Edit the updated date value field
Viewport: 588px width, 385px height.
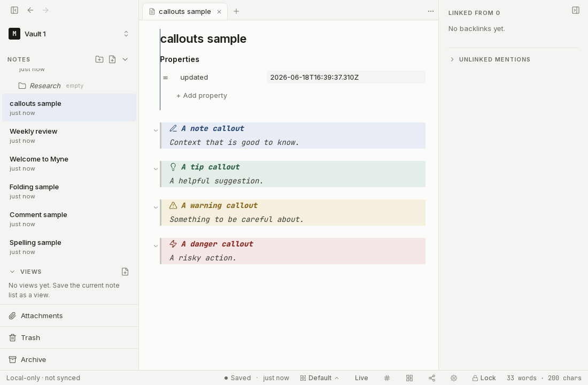[346, 78]
